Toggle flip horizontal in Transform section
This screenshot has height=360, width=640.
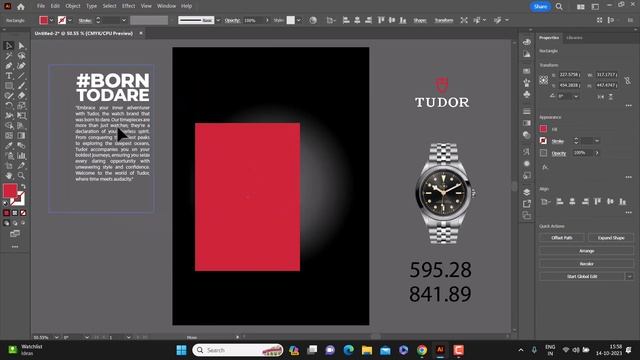(x=600, y=97)
